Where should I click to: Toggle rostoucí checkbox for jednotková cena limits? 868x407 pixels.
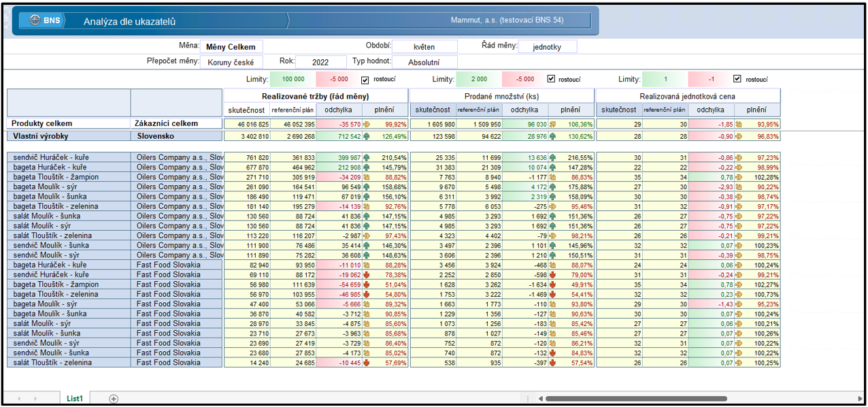(x=737, y=79)
